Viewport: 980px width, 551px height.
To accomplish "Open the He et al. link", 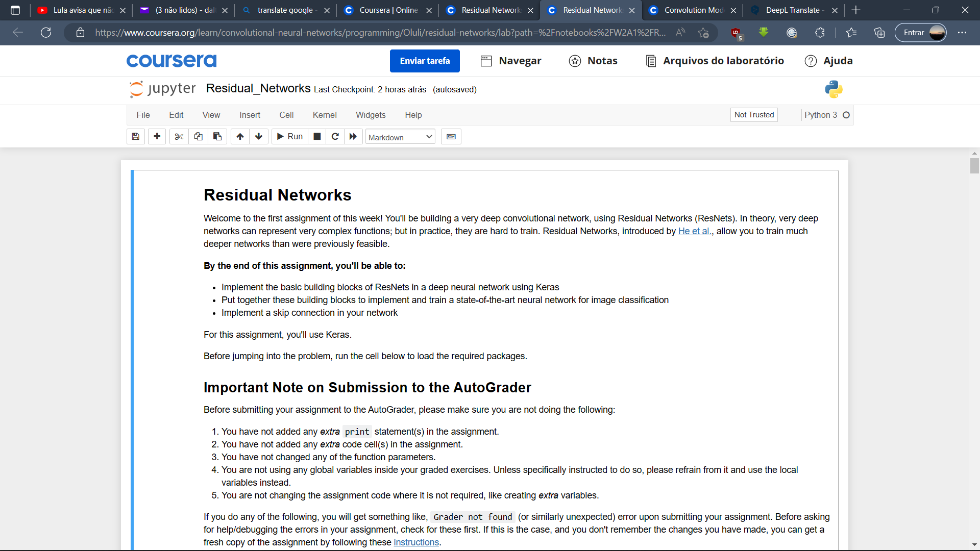I will click(694, 231).
